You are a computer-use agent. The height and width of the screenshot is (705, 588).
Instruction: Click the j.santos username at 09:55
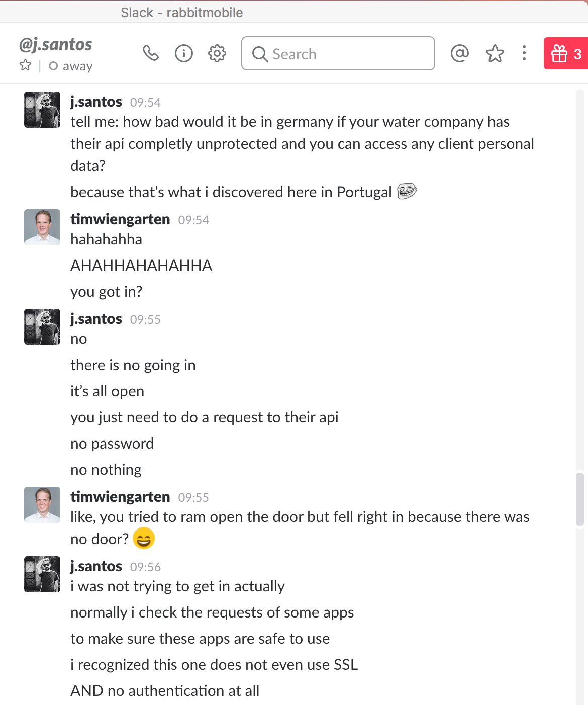pyautogui.click(x=96, y=319)
